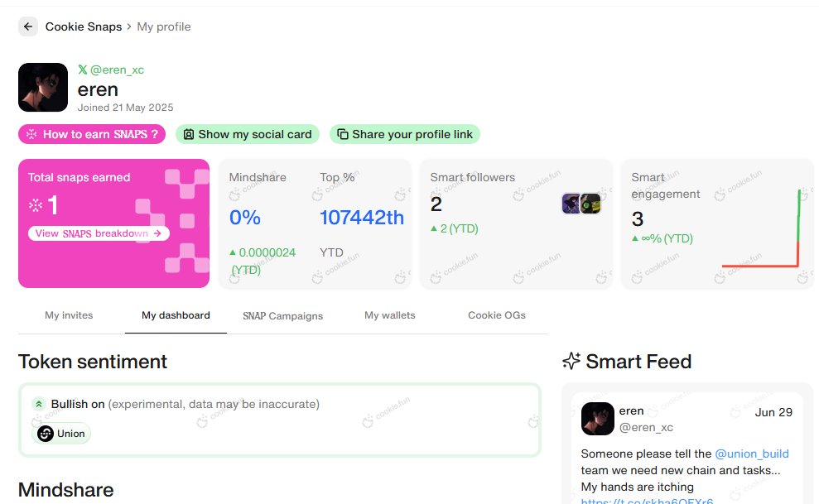Click the Smart Feed heading
Viewport: 819px width, 504px height.
[638, 362]
